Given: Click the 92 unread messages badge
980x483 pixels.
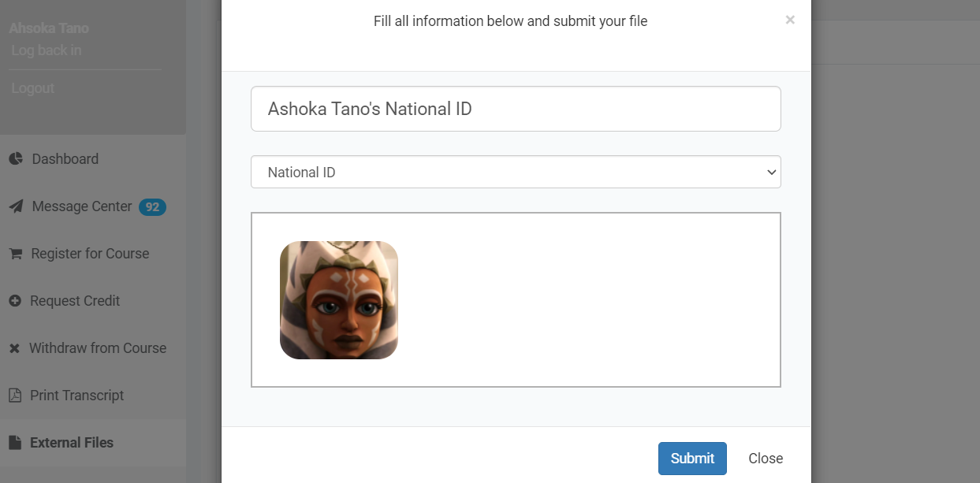Looking at the screenshot, I should click(x=152, y=207).
